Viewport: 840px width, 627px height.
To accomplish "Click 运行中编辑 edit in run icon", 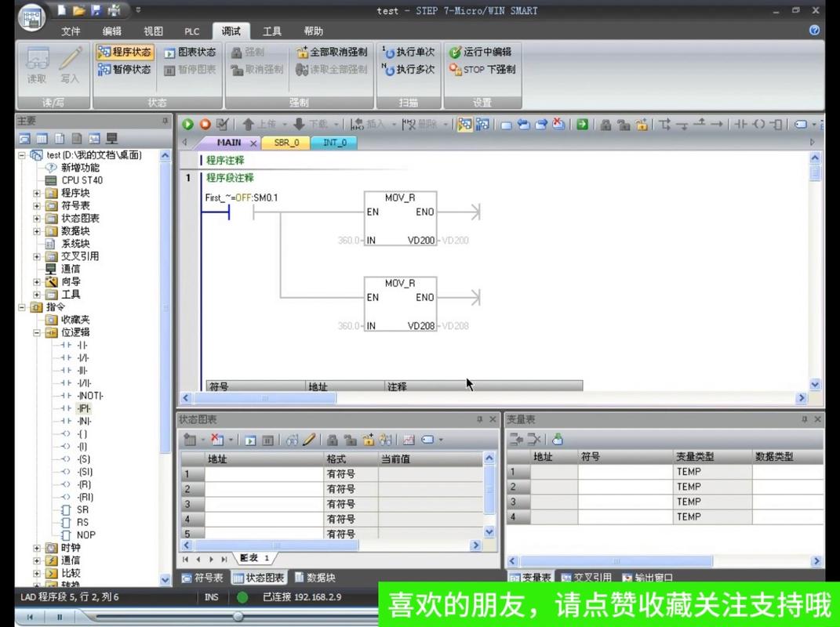I will point(480,52).
